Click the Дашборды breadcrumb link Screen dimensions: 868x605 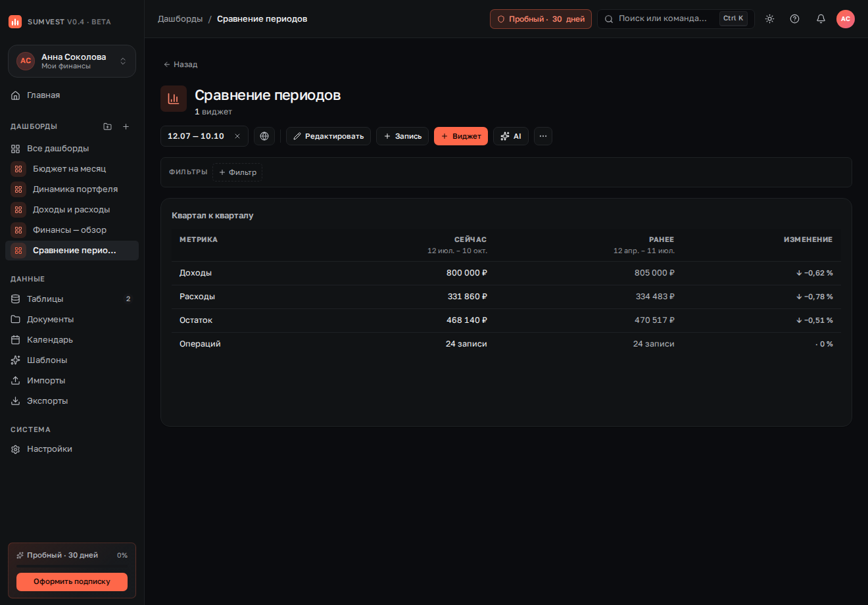[x=180, y=19]
